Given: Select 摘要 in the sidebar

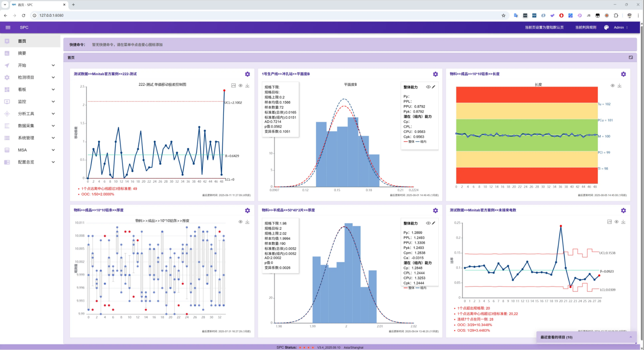Looking at the screenshot, I should [22, 53].
